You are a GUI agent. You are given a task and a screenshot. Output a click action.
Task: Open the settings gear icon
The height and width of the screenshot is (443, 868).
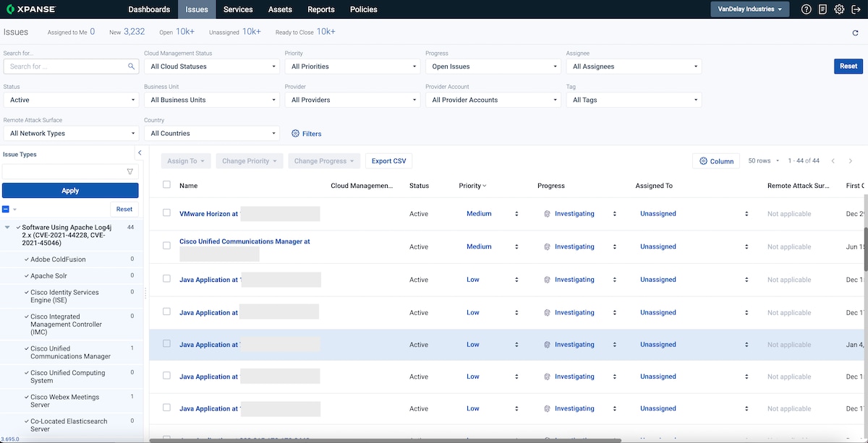click(839, 9)
